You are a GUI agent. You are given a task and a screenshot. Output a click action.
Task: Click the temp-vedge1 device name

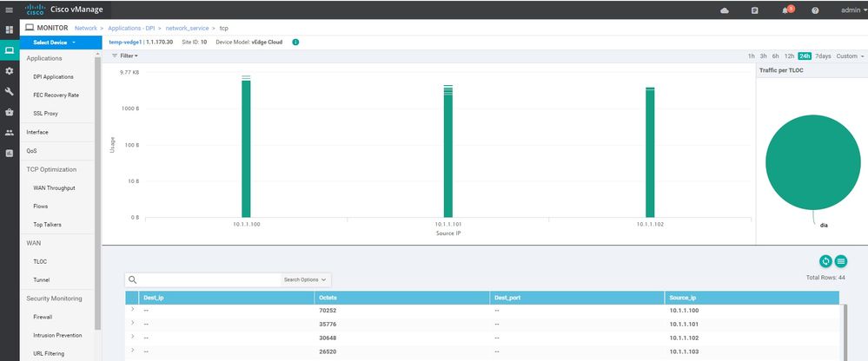[126, 42]
